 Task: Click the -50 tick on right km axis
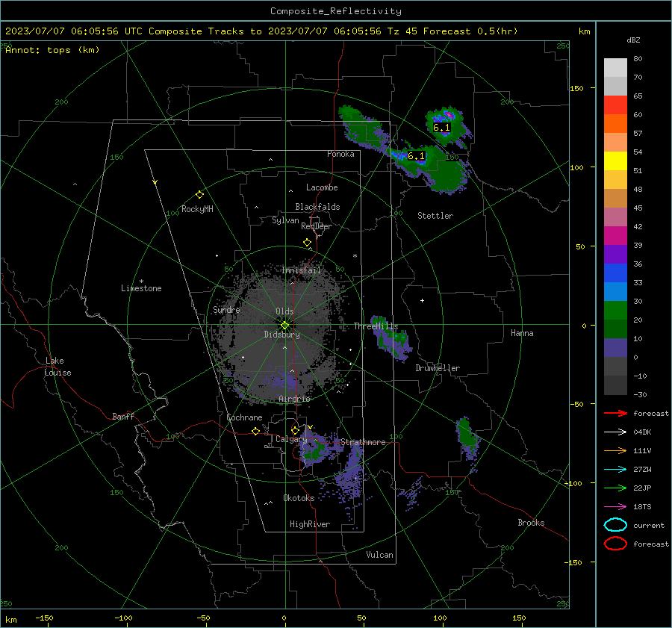[x=577, y=404]
